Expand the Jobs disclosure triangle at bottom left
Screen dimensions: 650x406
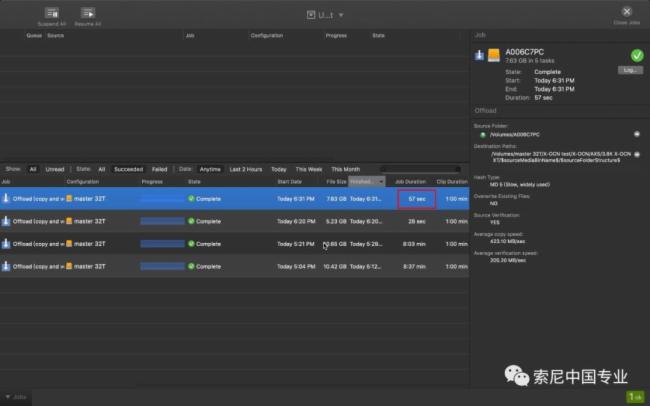point(6,396)
